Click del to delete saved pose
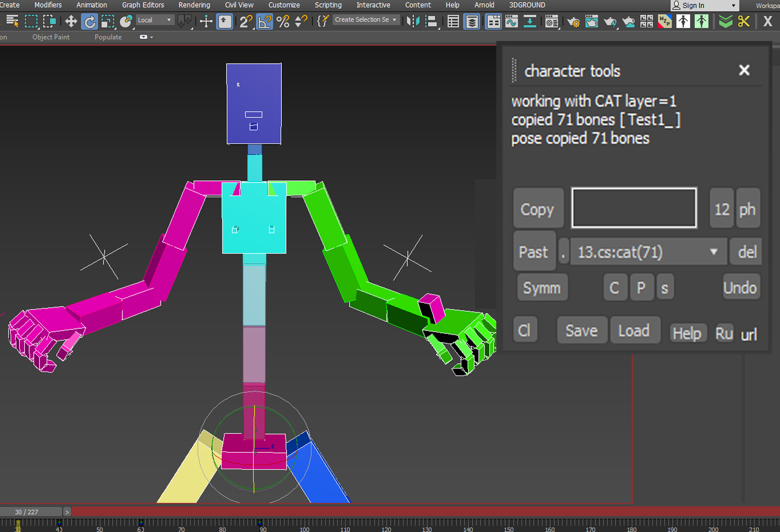Image resolution: width=780 pixels, height=532 pixels. point(746,252)
